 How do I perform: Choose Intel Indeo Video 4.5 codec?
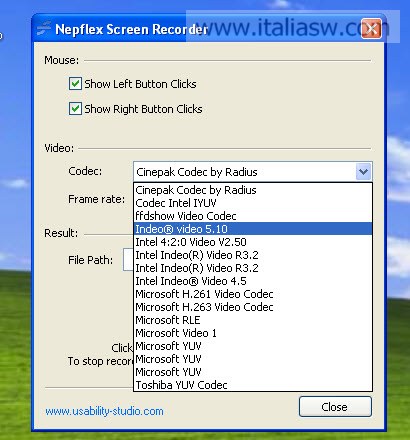pos(253,281)
